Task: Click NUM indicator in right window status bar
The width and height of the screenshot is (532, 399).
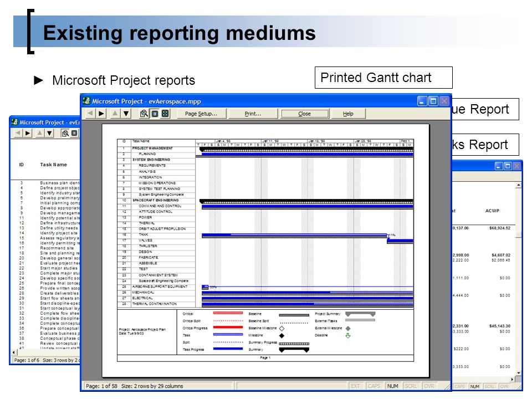Action: point(475,386)
